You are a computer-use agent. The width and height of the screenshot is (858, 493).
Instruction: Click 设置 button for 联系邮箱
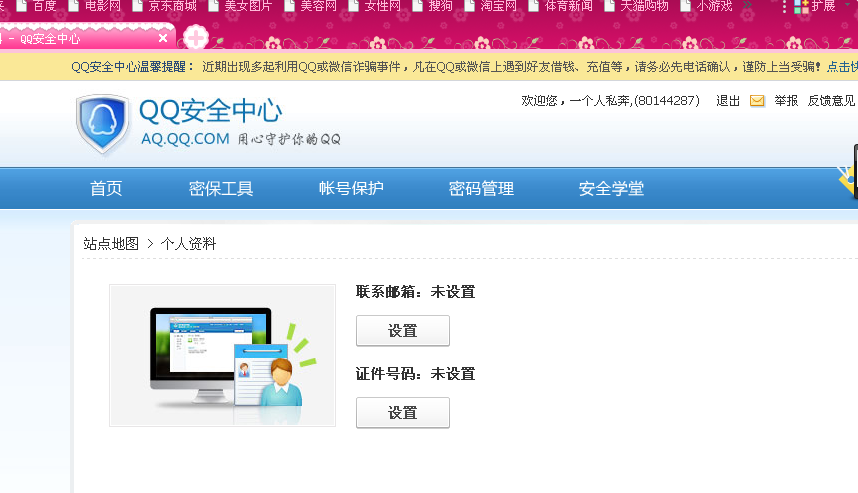[403, 330]
